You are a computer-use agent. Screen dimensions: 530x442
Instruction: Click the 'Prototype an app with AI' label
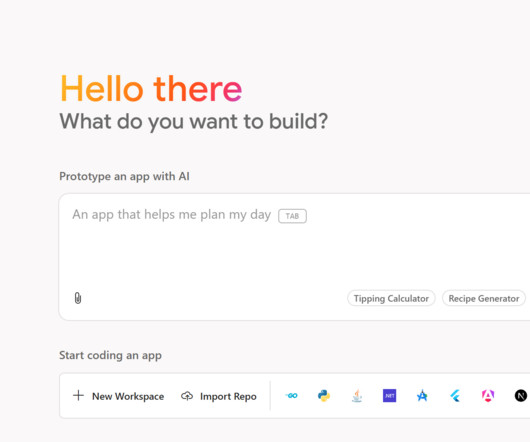124,176
